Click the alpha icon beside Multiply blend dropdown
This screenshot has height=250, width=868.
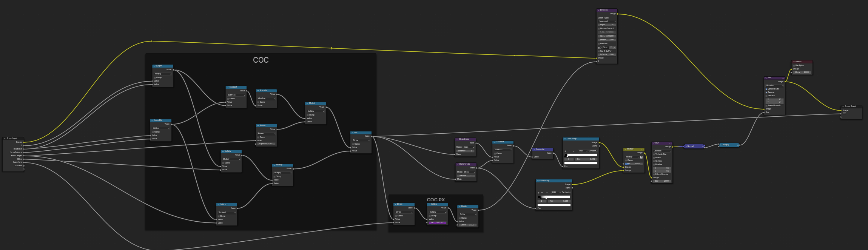click(641, 157)
